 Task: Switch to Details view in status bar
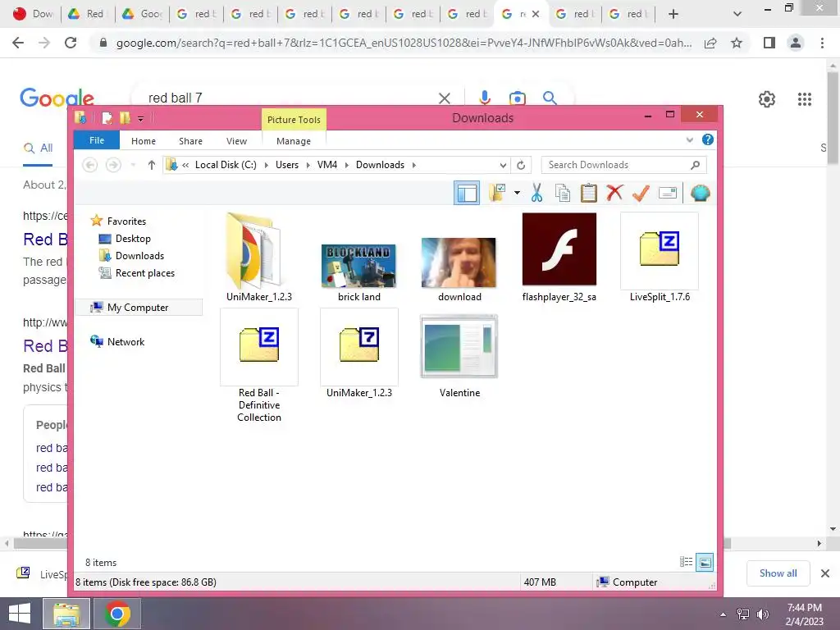687,562
